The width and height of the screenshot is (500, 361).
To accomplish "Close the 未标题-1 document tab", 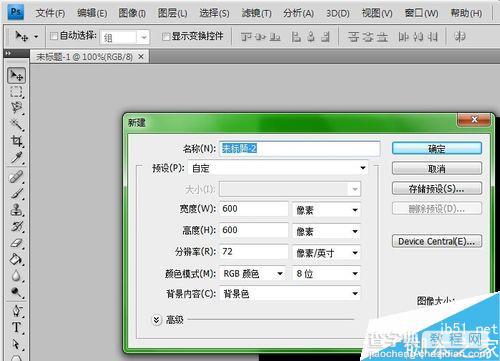I will tap(141, 57).
